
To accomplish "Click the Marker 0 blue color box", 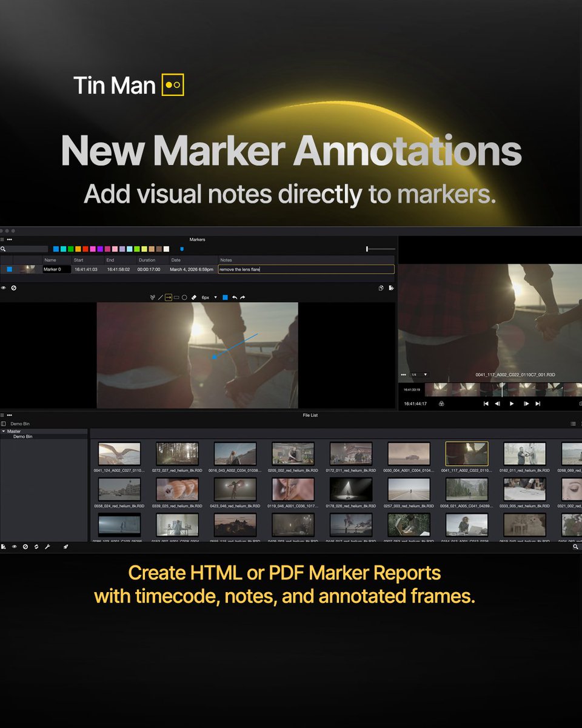I will point(9,269).
